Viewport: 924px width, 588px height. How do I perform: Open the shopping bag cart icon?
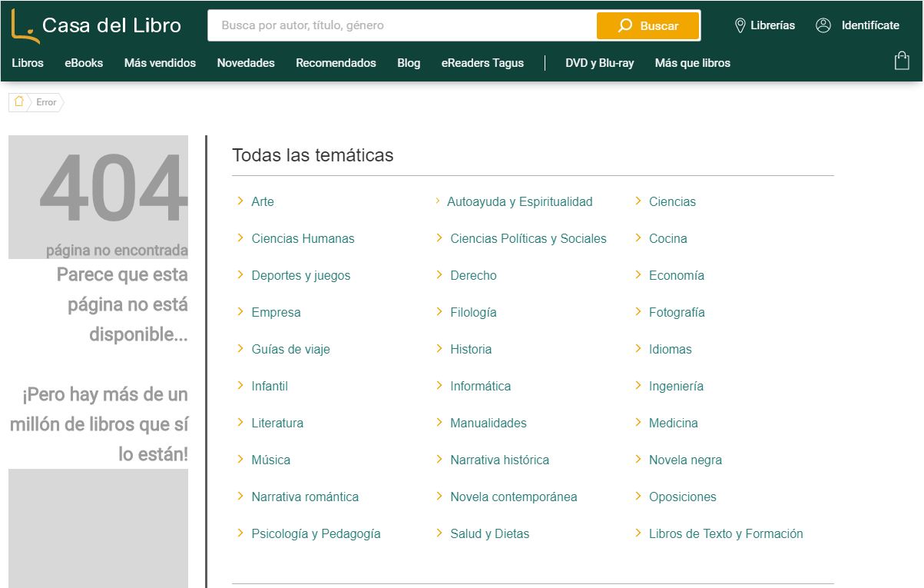pos(902,61)
